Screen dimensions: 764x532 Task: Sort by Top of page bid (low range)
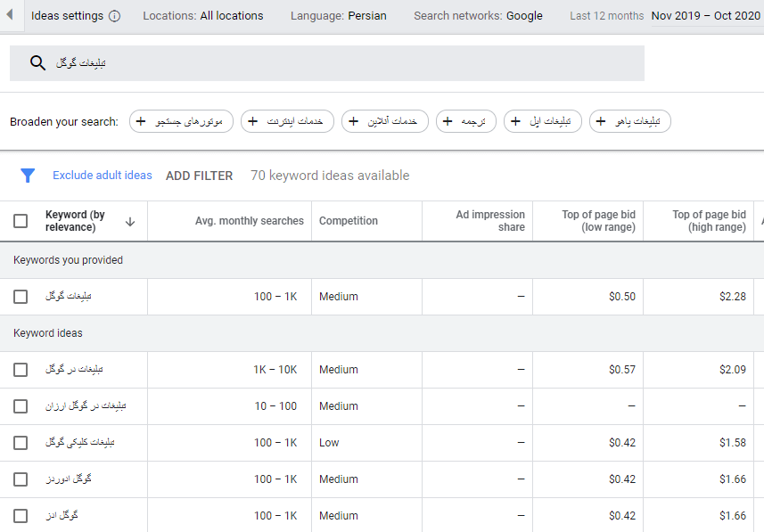click(x=598, y=221)
